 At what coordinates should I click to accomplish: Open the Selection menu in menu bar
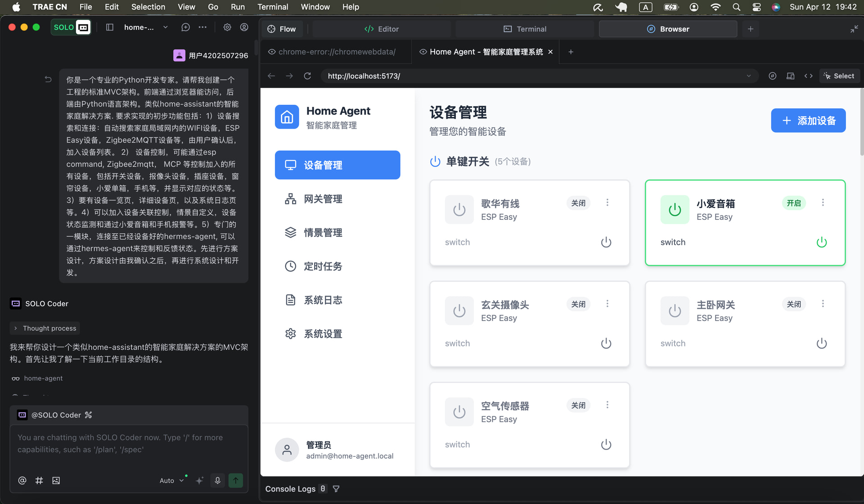tap(148, 7)
